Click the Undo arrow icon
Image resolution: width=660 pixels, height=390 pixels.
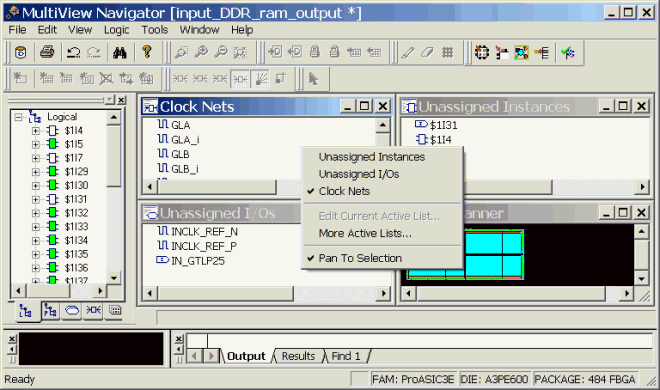pyautogui.click(x=74, y=52)
